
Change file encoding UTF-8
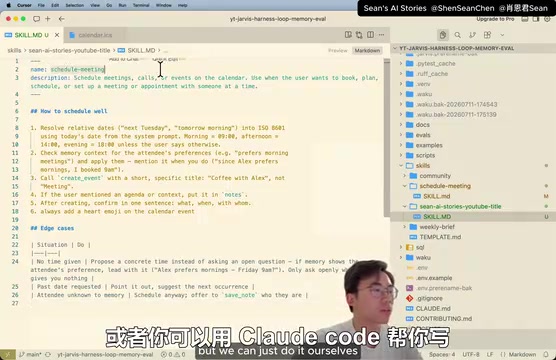(x=471, y=354)
